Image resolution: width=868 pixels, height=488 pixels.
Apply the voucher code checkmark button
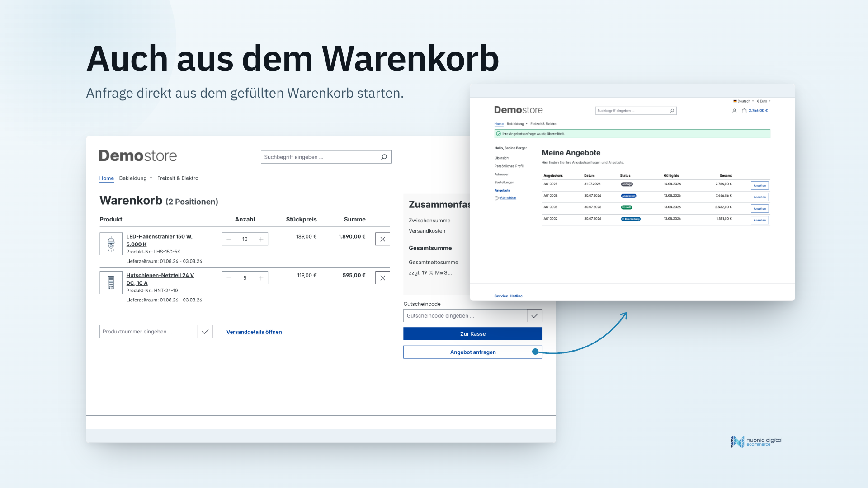click(x=534, y=316)
